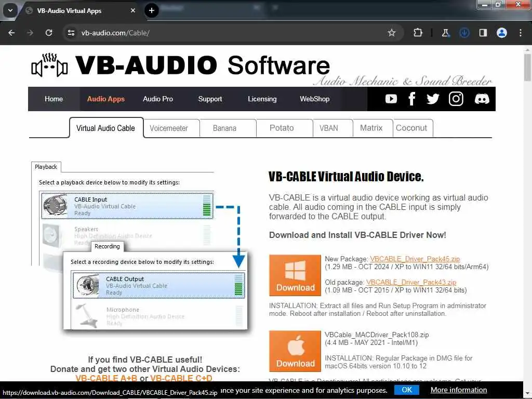Show the browser downloads icon
This screenshot has width=532, height=399.
pyautogui.click(x=464, y=33)
